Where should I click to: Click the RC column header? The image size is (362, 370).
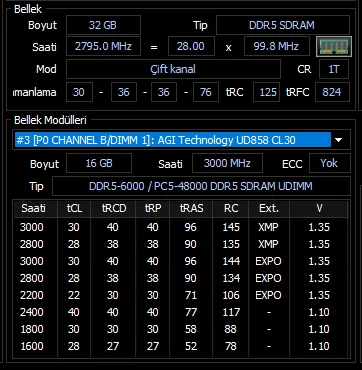pyautogui.click(x=231, y=209)
